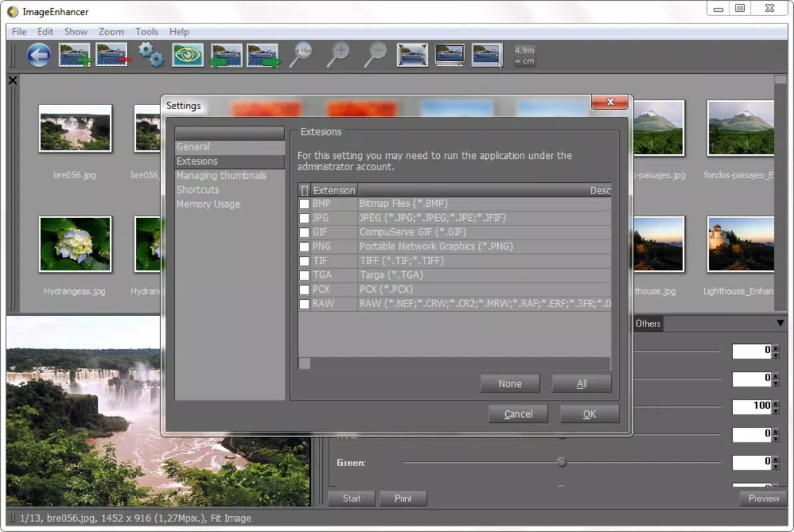This screenshot has width=794, height=532.
Task: Select the bre056.jpg waterfall thumbnail
Action: 75,128
